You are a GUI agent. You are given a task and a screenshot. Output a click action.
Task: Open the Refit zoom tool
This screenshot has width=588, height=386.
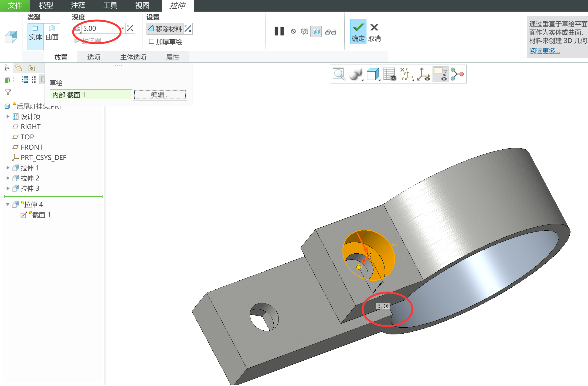(339, 74)
